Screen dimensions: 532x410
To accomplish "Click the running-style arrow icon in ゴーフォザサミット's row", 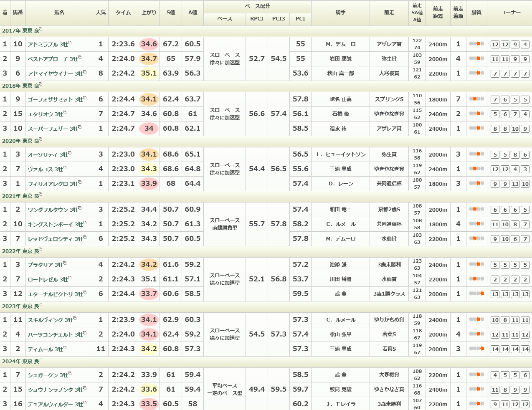I will pos(476,99).
